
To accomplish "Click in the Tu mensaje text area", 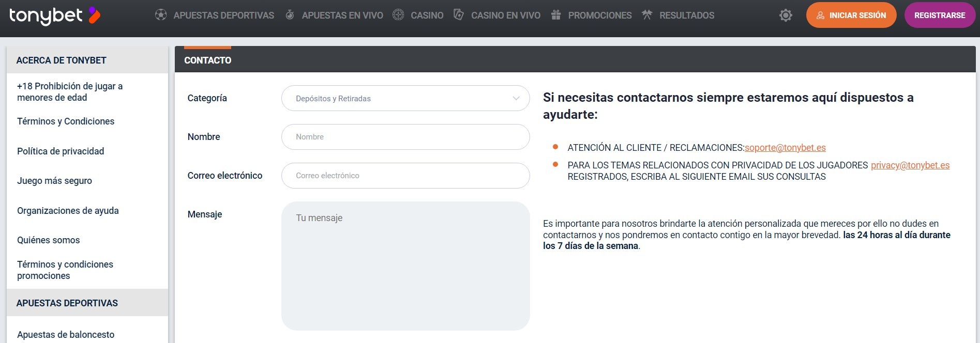I will coord(405,266).
